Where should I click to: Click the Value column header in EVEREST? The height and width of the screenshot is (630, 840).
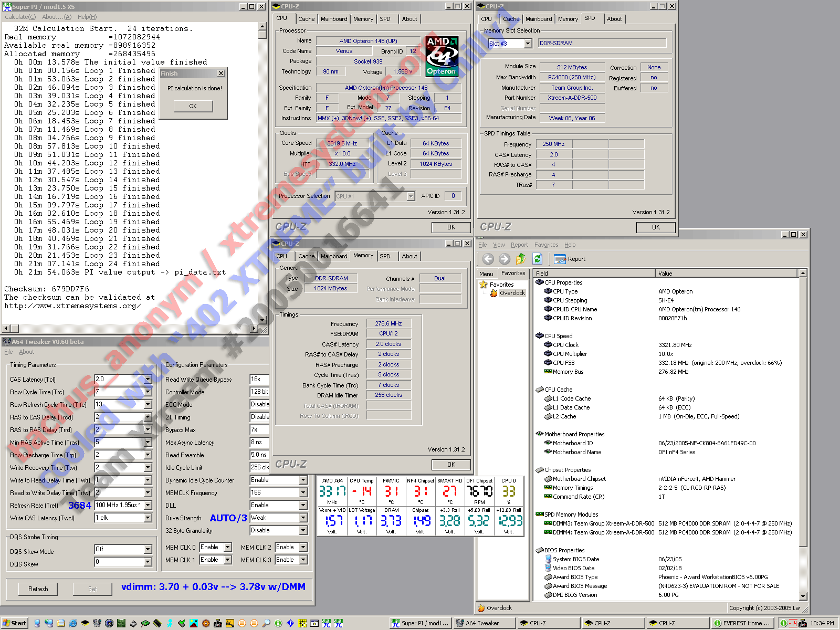727,274
